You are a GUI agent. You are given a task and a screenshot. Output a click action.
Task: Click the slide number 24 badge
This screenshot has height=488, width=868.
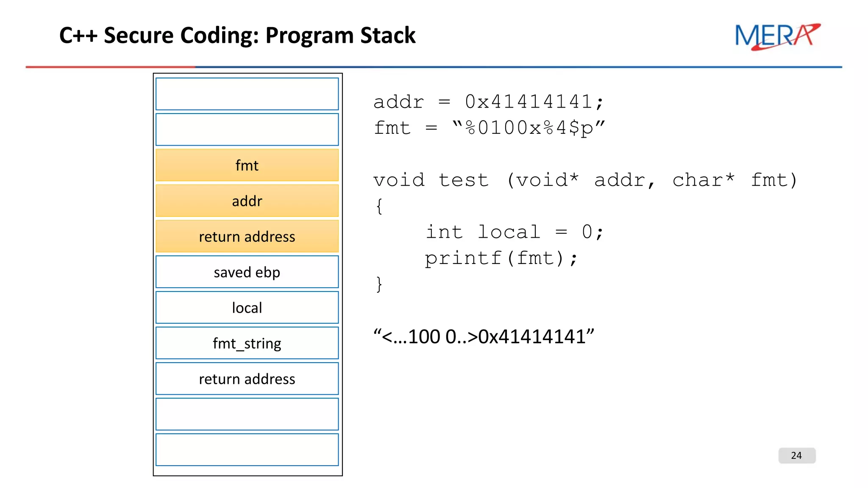point(796,455)
